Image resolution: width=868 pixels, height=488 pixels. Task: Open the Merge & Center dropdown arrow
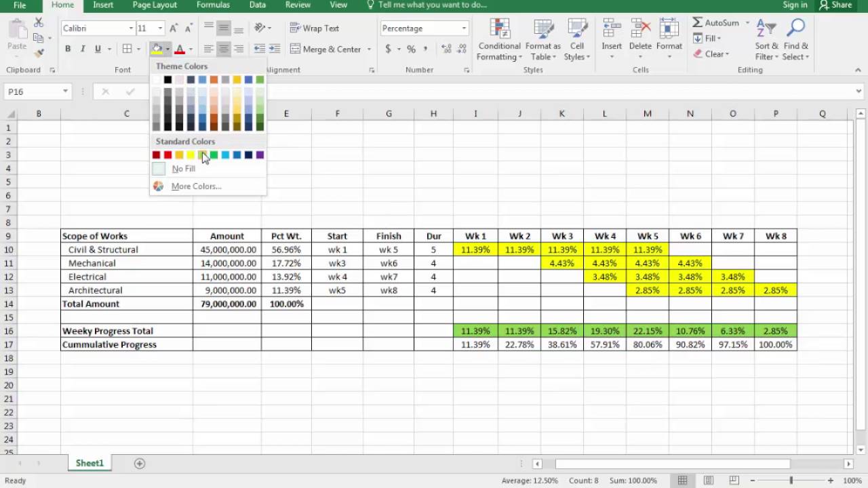click(369, 49)
